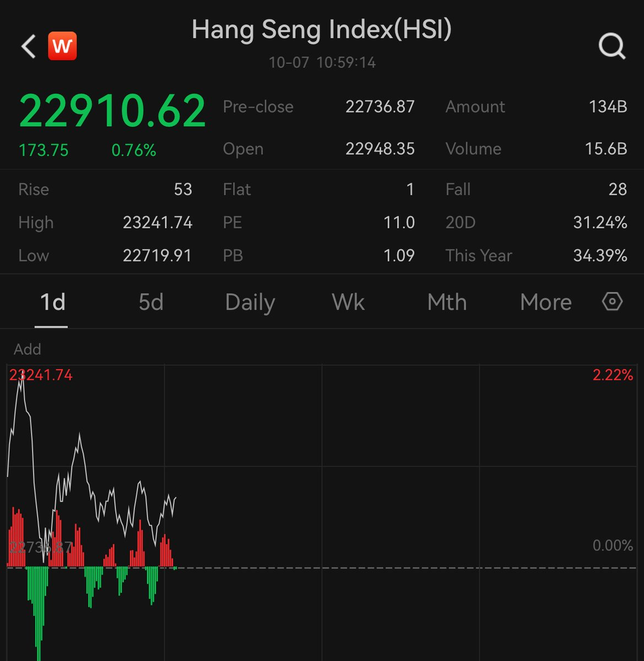Tap the Rise label
The height and width of the screenshot is (661, 644).
(34, 189)
